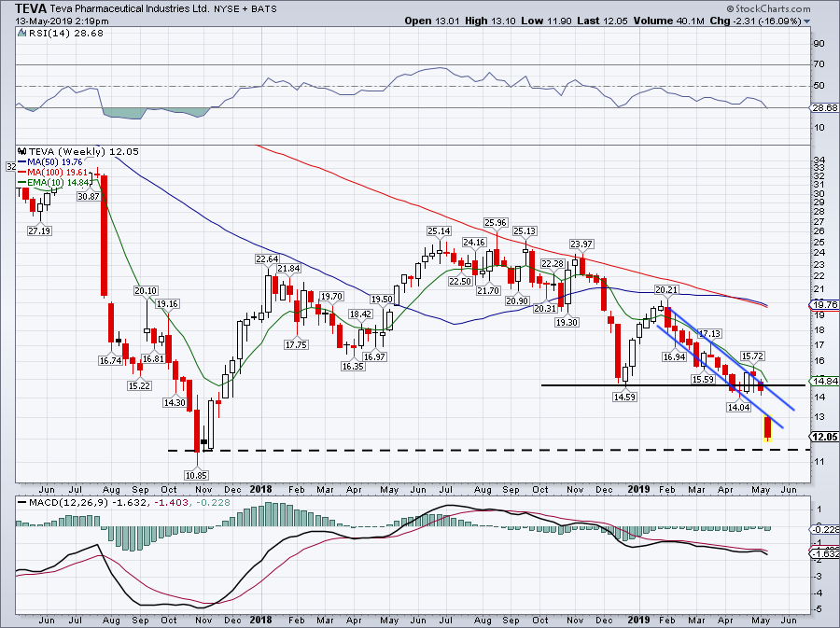Click the 19.30 price label
This screenshot has width=840, height=628.
[x=567, y=322]
